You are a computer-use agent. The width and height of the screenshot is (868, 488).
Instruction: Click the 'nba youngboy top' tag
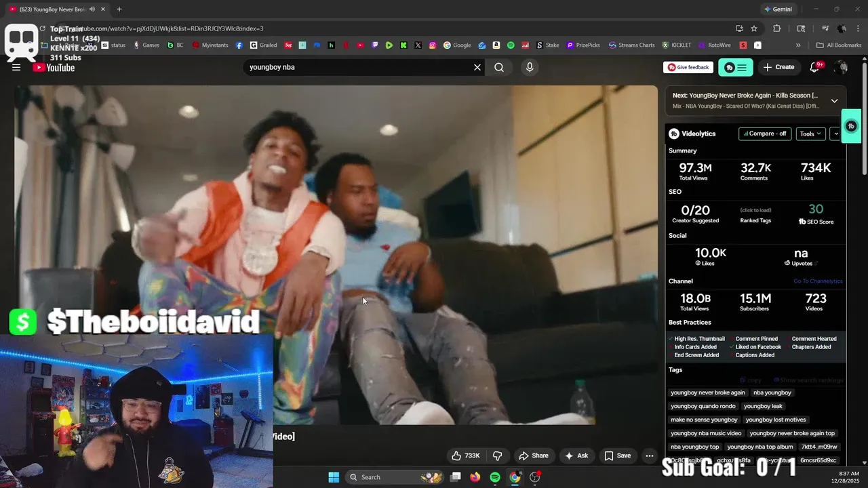(695, 447)
